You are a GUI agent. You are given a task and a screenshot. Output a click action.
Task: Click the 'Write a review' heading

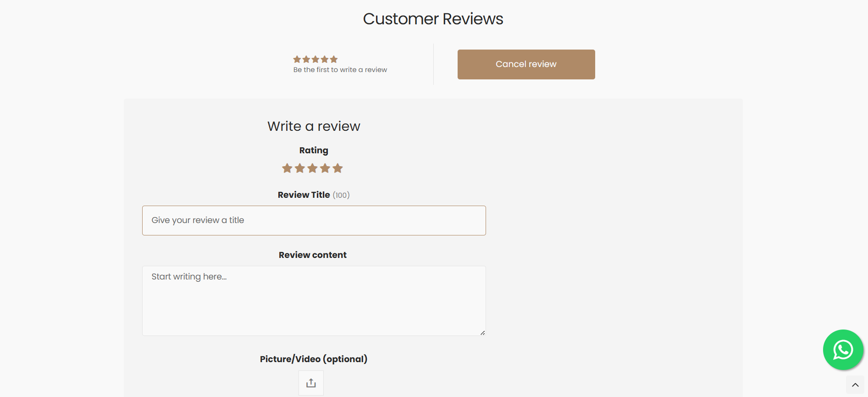pos(314,126)
